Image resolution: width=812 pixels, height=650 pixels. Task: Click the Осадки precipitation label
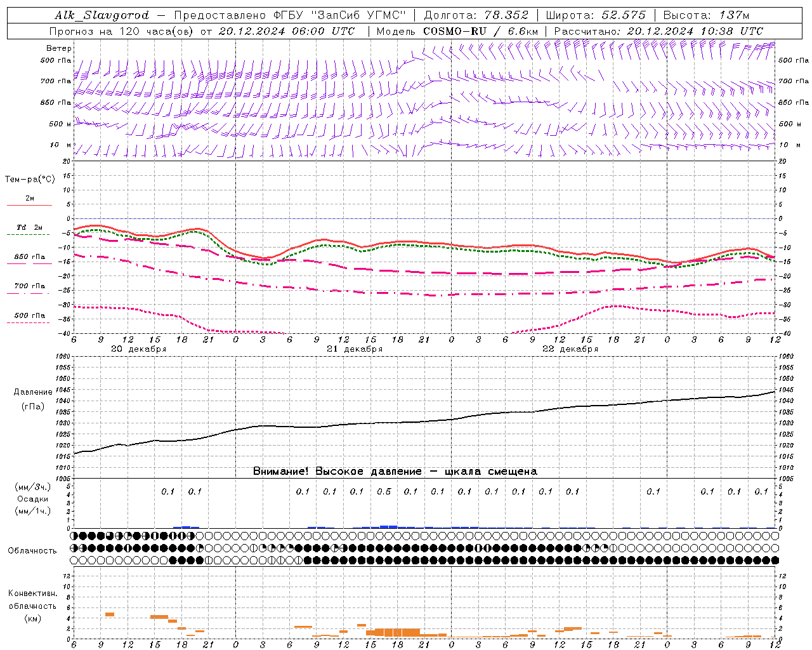point(33,499)
